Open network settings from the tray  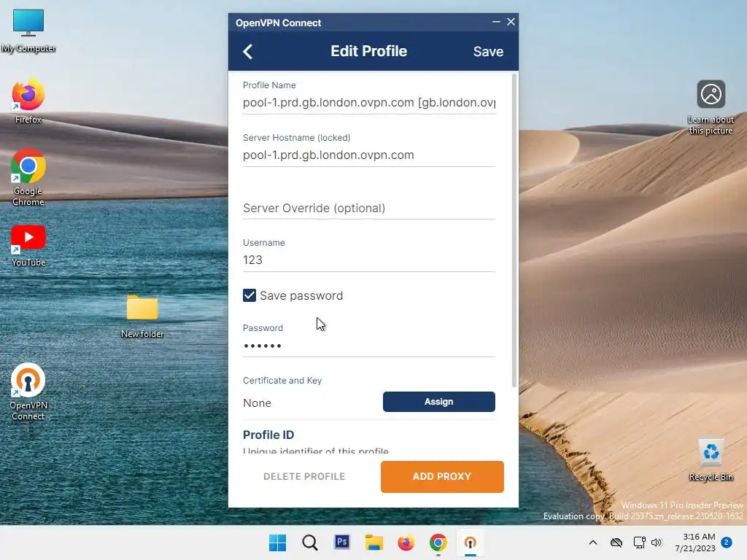(639, 542)
